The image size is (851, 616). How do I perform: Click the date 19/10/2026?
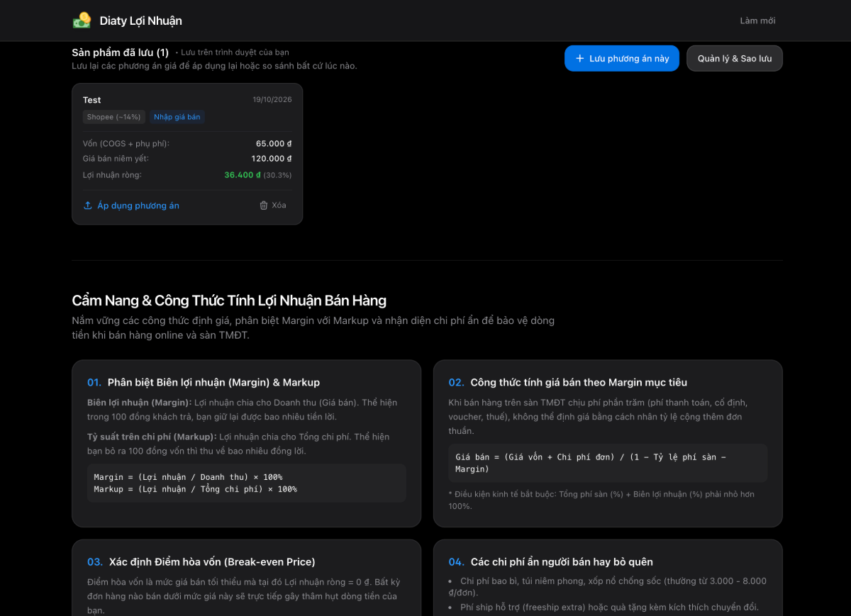tap(272, 100)
